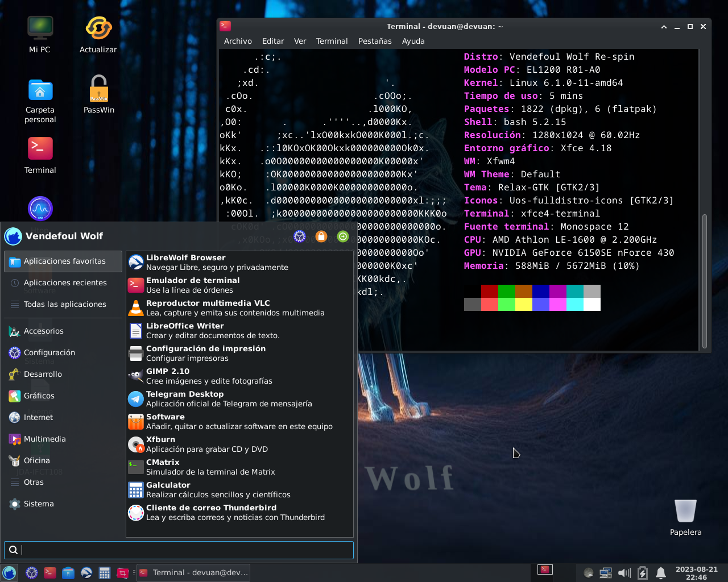Click the Vendefoul Wolf menu button on taskbar
The width and height of the screenshot is (728, 582).
coord(9,573)
